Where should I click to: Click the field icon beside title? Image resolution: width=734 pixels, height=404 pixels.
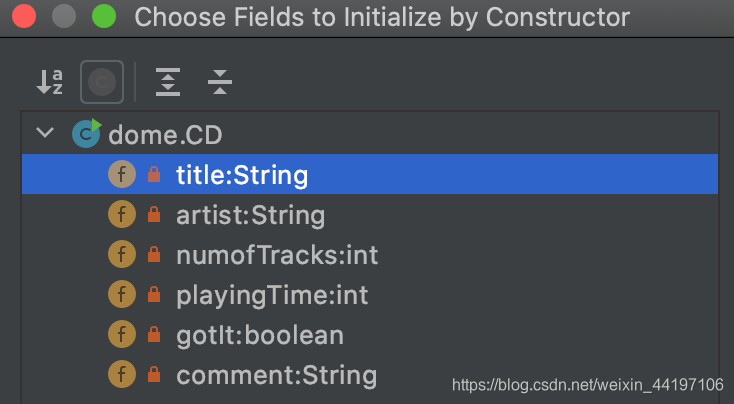[122, 174]
